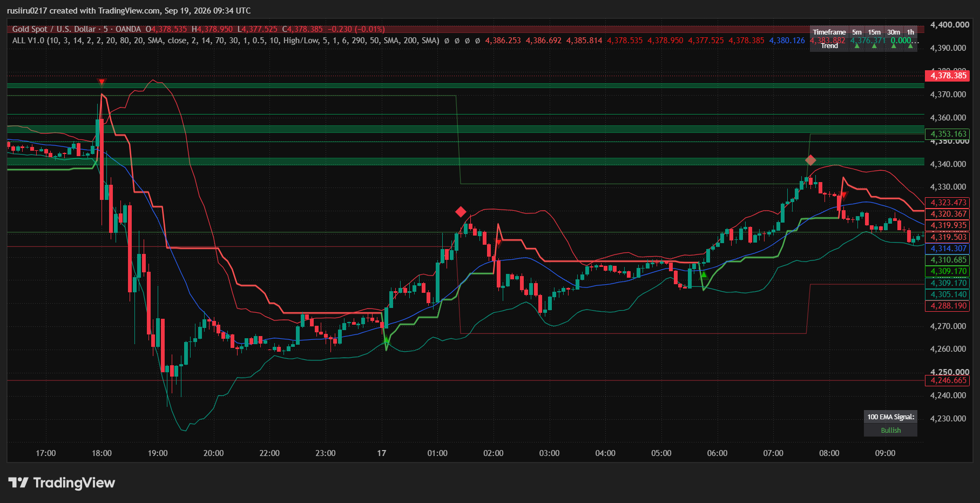Click the green trend arrow under 5m
Viewport: 980px width, 503px height.
(857, 46)
